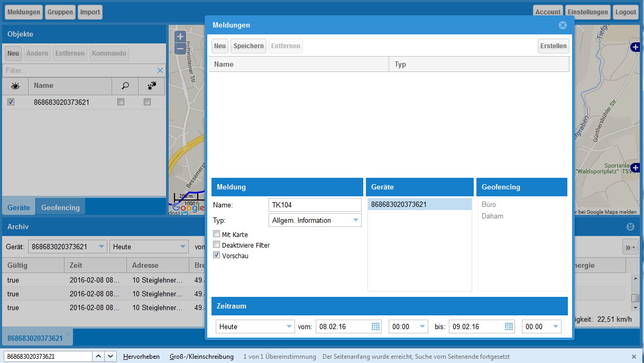The image size is (644, 363).
Task: Zoom in on the map with the plus icon
Action: point(180,36)
